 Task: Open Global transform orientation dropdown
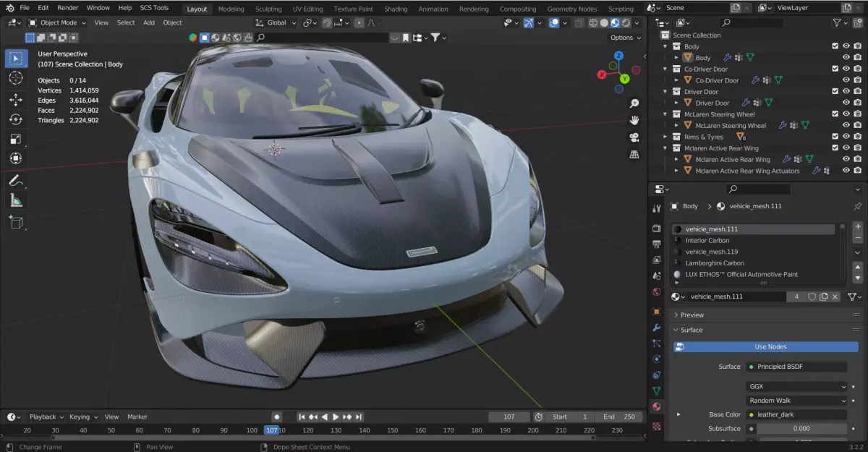pyautogui.click(x=276, y=22)
